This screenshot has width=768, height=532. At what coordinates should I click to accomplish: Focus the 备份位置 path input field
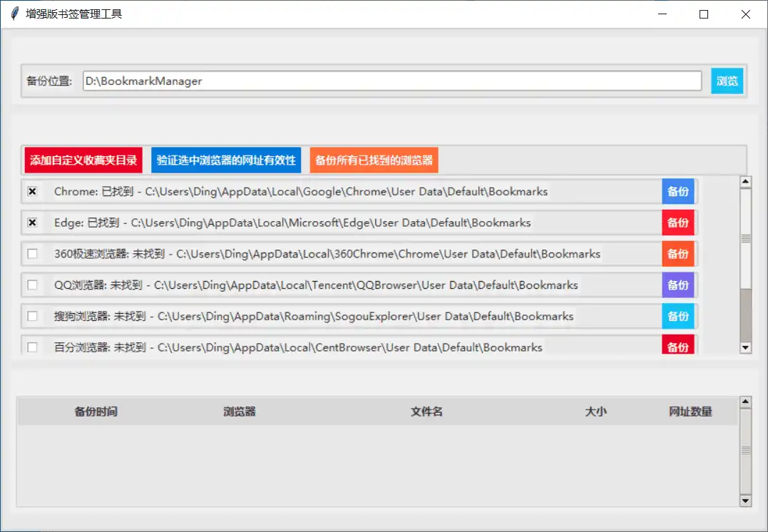coord(392,81)
